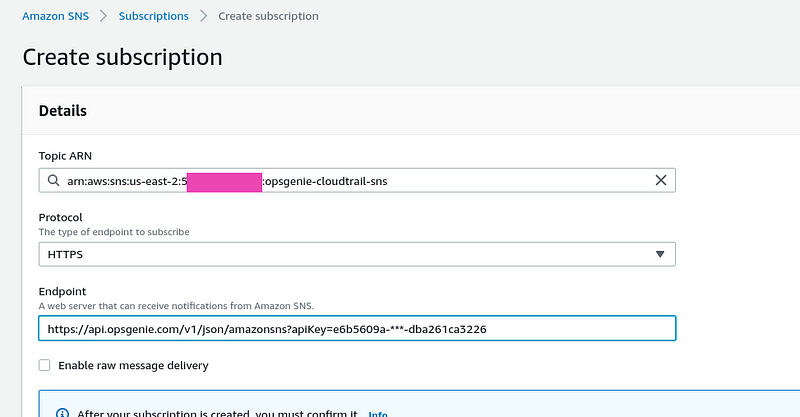Click the 'Topic ARN' label
This screenshot has width=800, height=417.
(65, 156)
